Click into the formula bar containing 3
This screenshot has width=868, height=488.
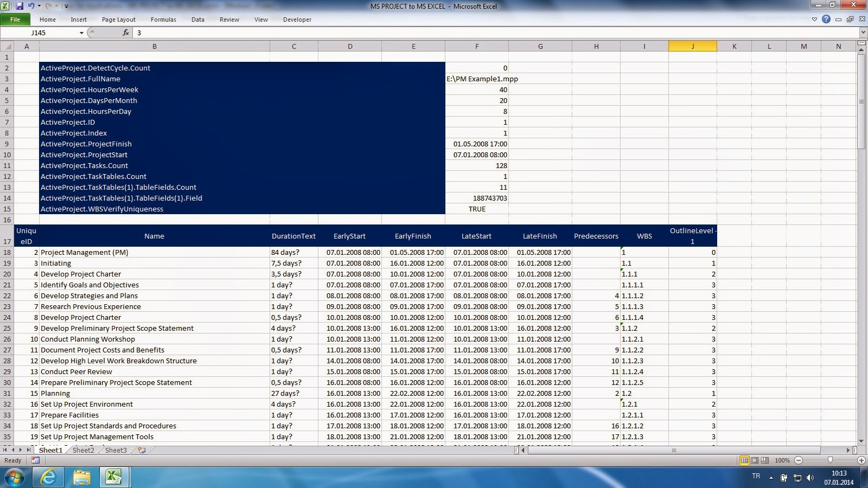click(496, 33)
